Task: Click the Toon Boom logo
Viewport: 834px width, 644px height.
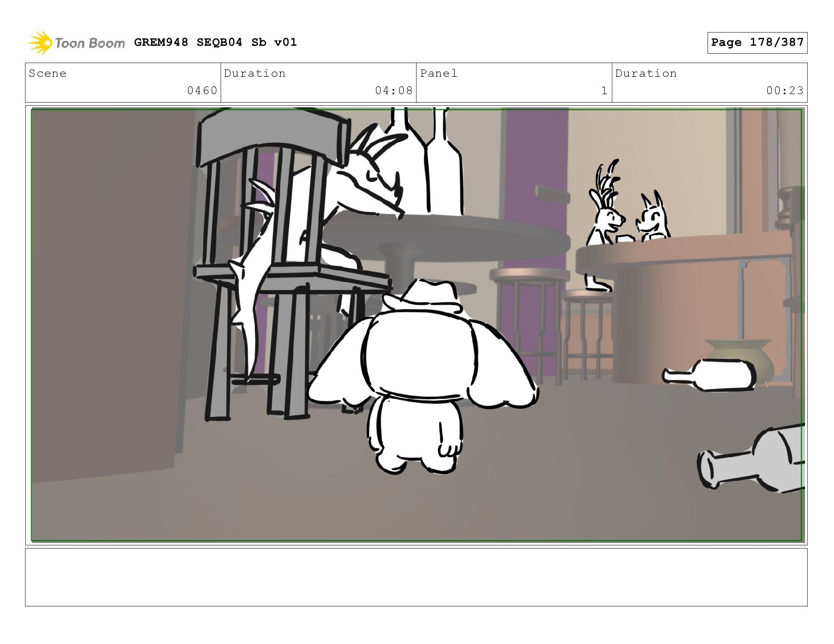Action: (x=76, y=43)
